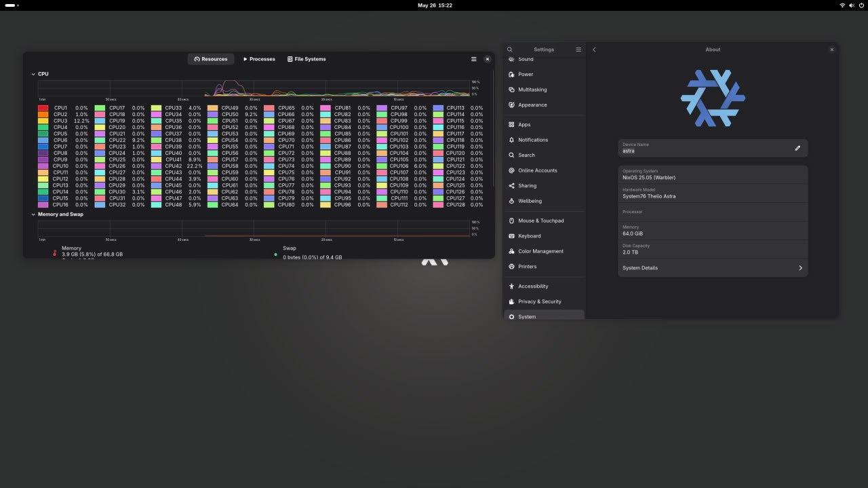Open the Sound settings panel
The height and width of the screenshot is (488, 868).
tap(545, 59)
